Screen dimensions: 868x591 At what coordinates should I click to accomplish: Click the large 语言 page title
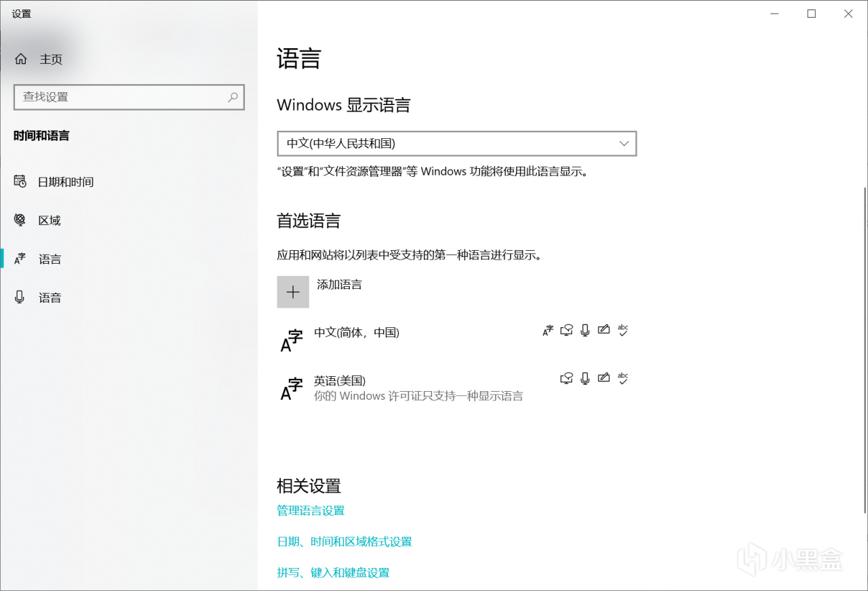coord(298,58)
